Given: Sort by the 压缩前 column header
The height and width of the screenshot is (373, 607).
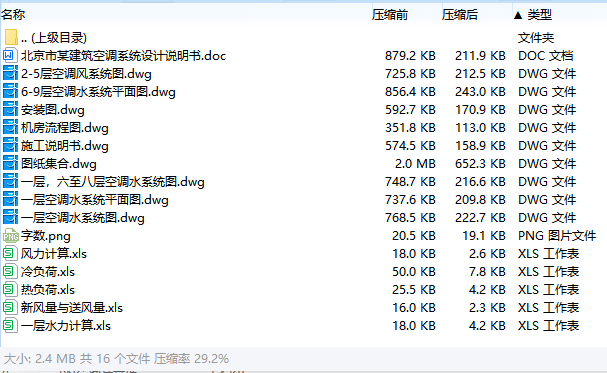Looking at the screenshot, I should point(390,15).
